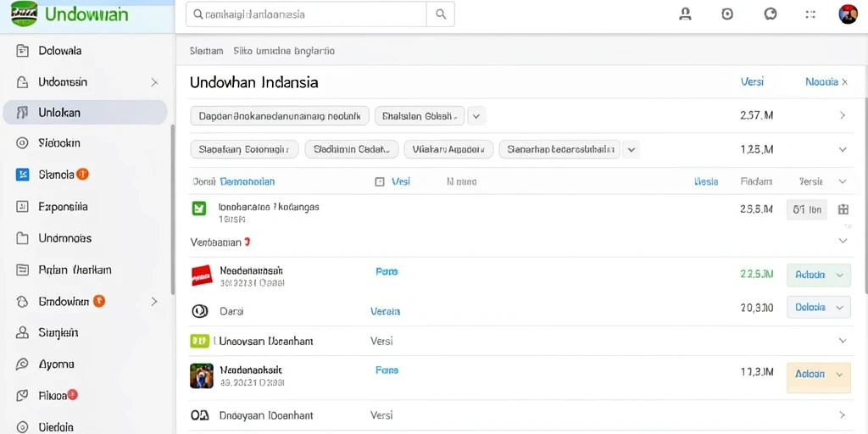This screenshot has width=868, height=434.
Task: Click the Mesia column header
Action: pos(706,181)
